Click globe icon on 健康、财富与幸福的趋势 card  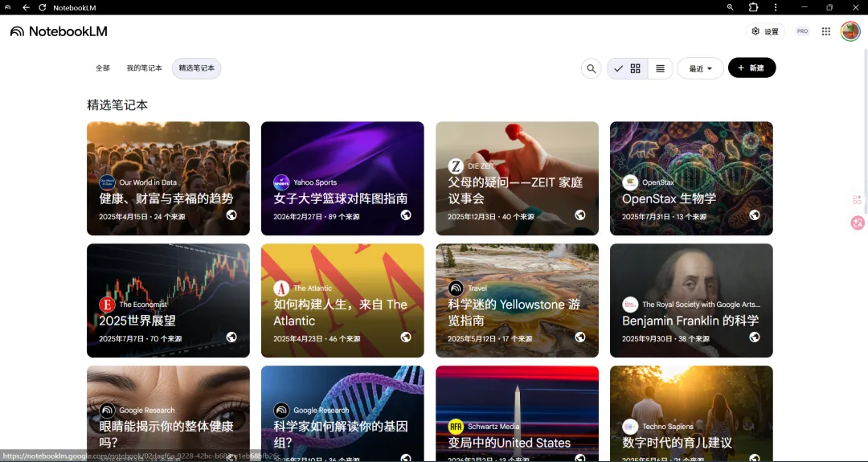tap(231, 215)
